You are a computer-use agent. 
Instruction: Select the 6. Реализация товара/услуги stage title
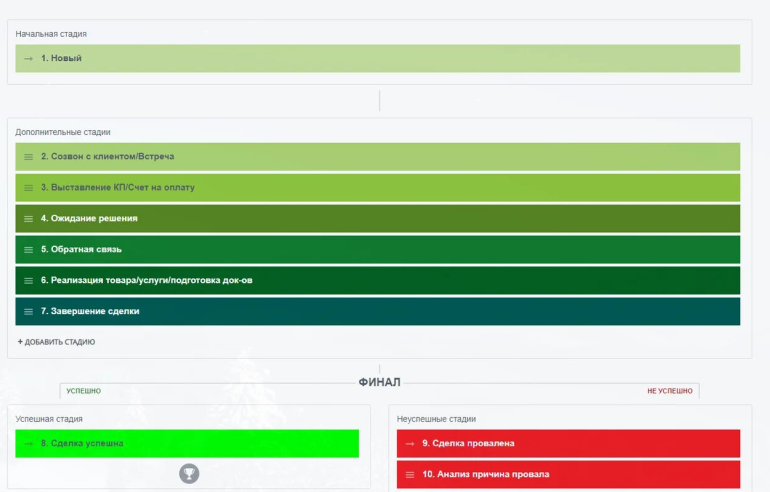pos(146,280)
